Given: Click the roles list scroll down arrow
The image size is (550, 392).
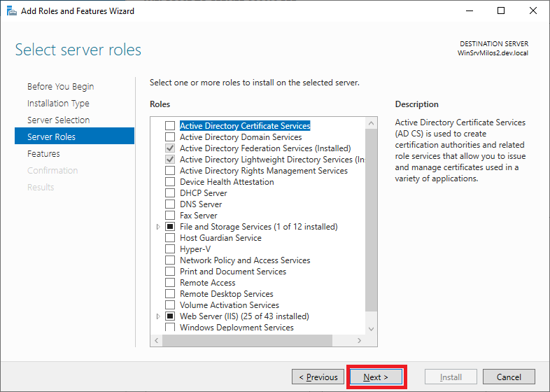Looking at the screenshot, I should coord(371,327).
